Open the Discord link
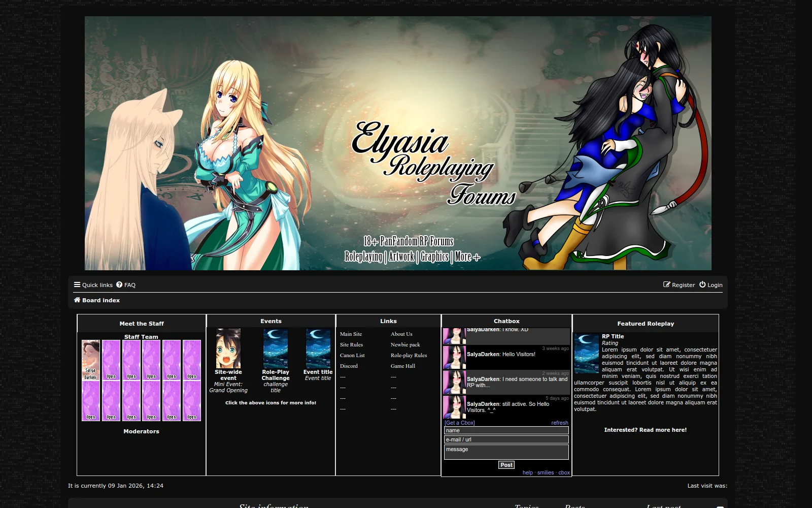Viewport: 812px width, 508px height. [x=349, y=366]
